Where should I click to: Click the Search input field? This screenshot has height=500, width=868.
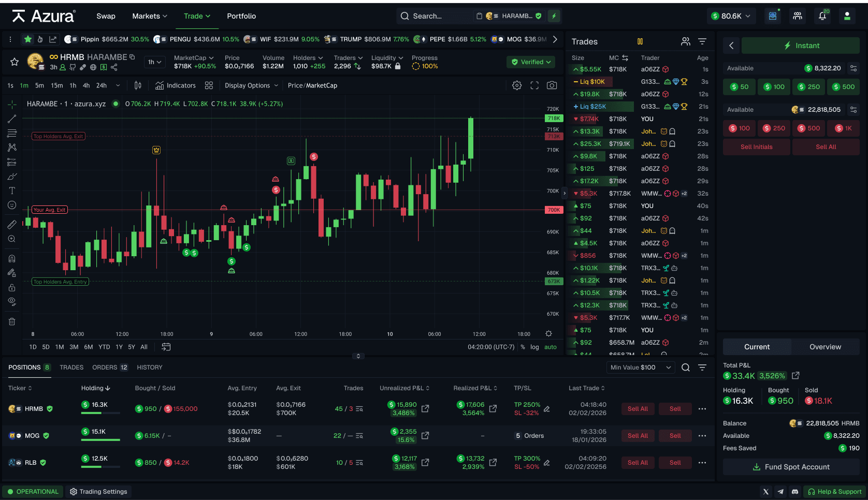[x=435, y=16]
